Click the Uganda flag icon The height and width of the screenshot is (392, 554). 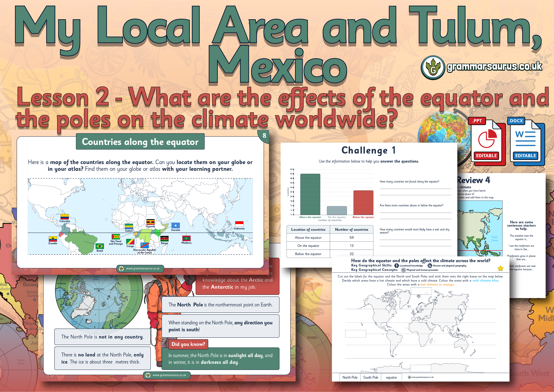150,222
